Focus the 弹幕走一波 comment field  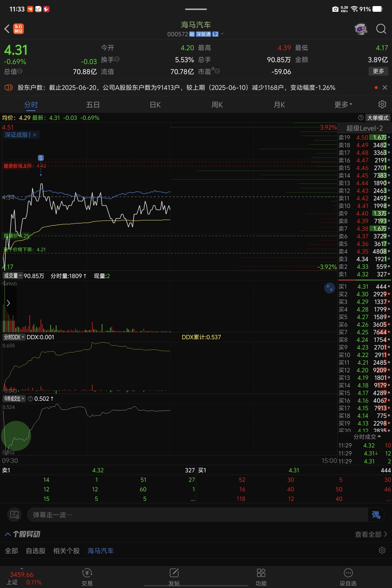(x=198, y=515)
